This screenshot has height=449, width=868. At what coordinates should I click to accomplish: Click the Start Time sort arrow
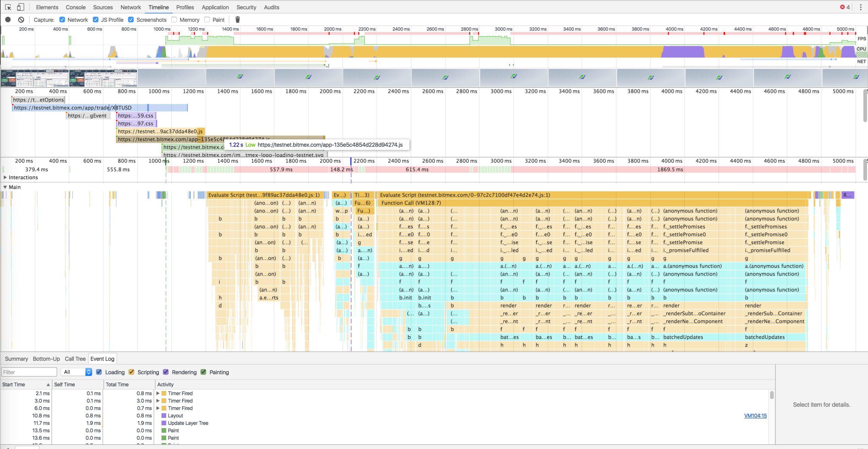pyautogui.click(x=48, y=385)
